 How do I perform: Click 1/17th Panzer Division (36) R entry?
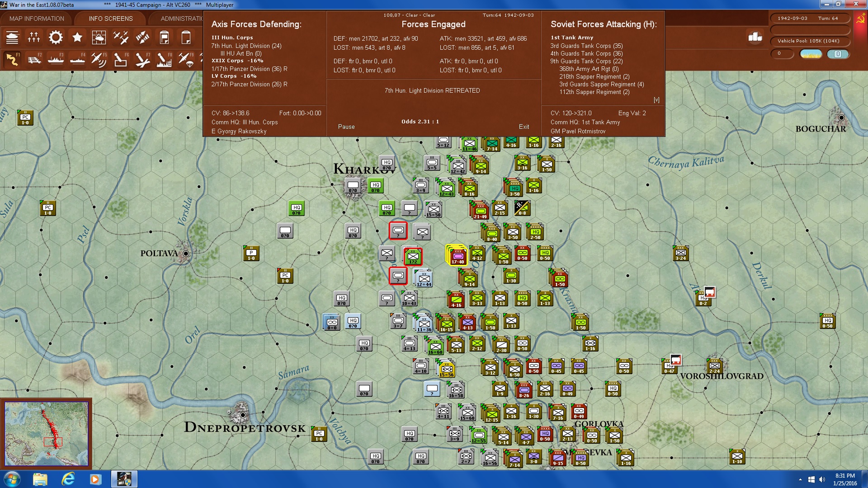250,69
